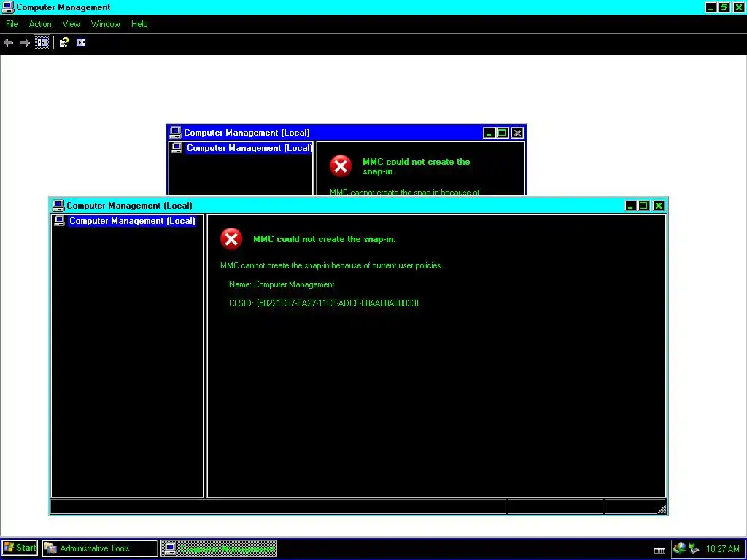Click the front child window title bar
The width and height of the screenshot is (747, 560).
(x=358, y=206)
